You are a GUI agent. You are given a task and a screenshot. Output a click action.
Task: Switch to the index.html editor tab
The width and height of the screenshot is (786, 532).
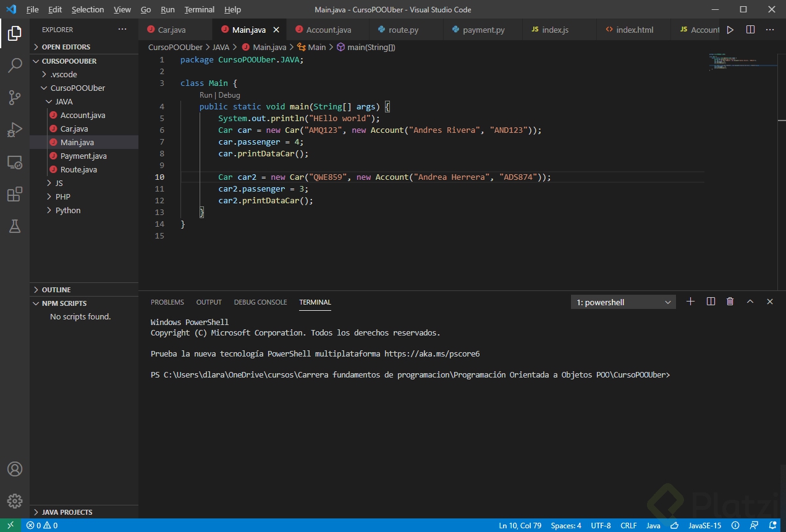click(634, 30)
